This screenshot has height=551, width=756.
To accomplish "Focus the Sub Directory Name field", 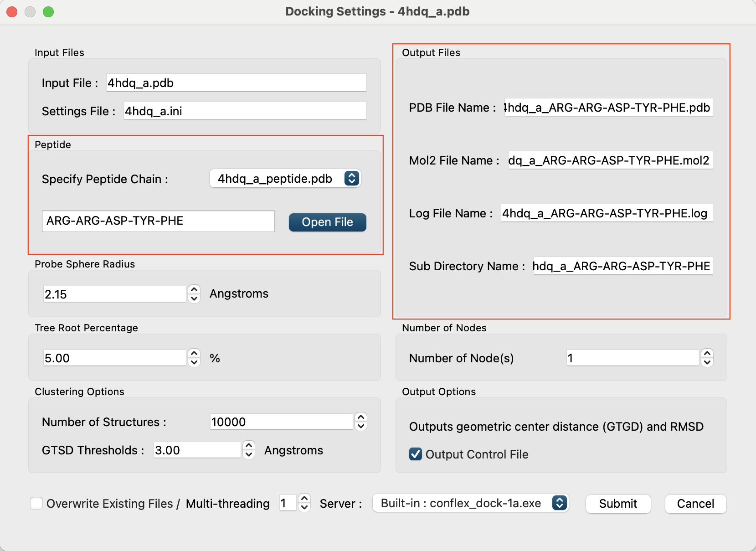I will coord(622,266).
